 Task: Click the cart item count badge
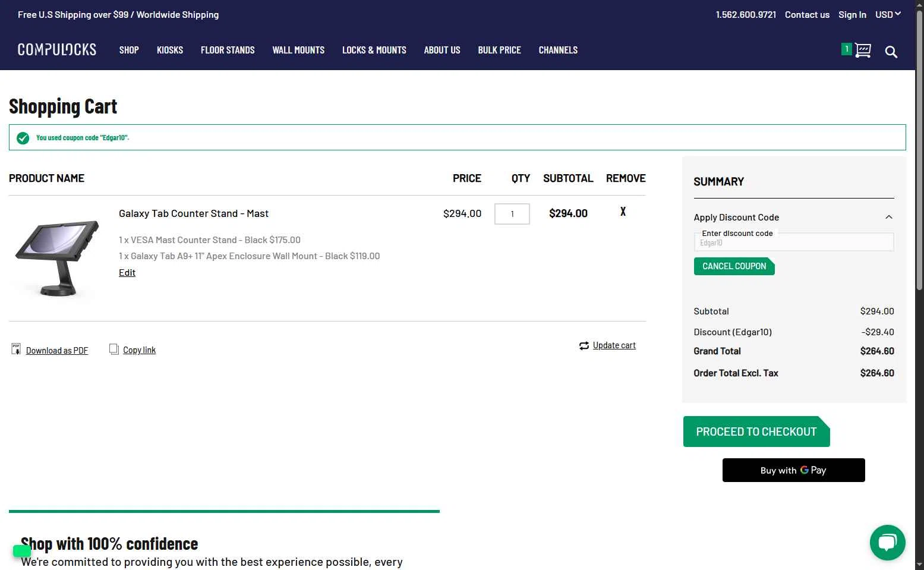(x=847, y=49)
